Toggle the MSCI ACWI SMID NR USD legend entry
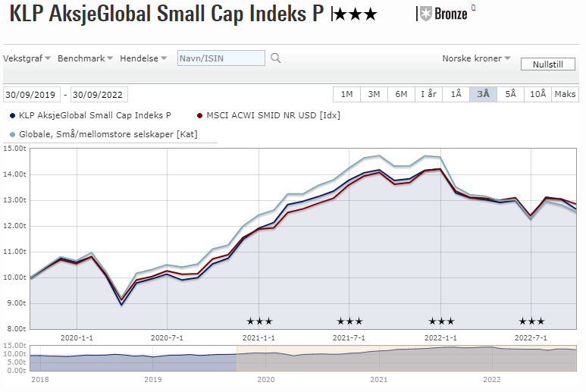This screenshot has height=392, width=586. [268, 115]
